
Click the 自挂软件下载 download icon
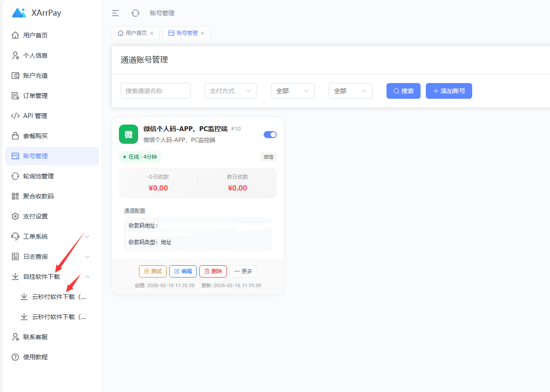click(15, 277)
